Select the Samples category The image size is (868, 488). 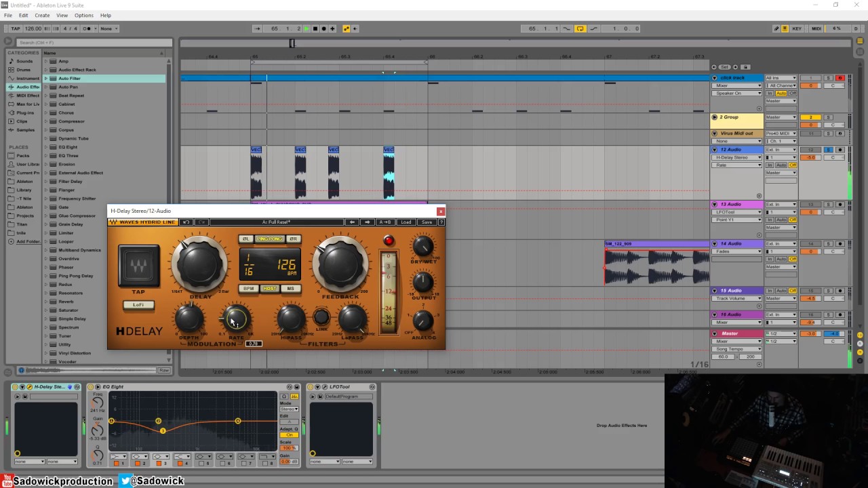(25, 130)
